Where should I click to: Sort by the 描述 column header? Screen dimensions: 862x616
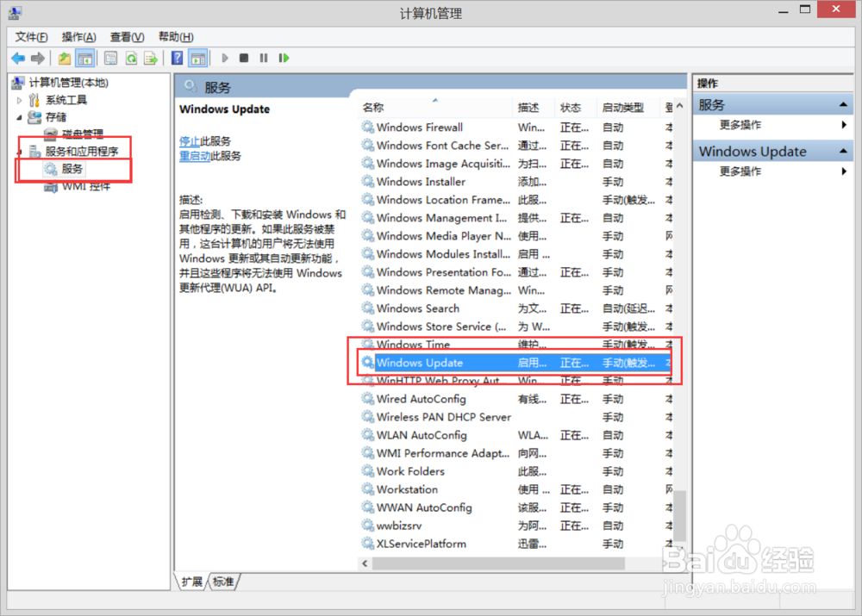[x=534, y=108]
